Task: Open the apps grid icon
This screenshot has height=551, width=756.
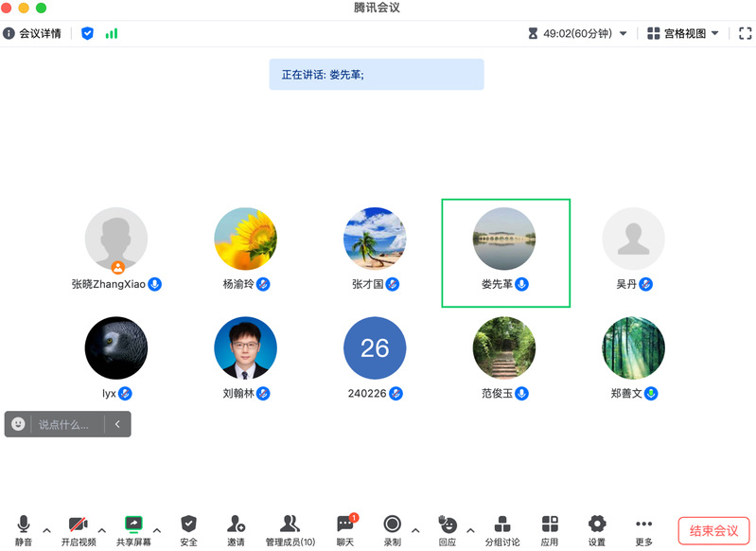Action: [550, 524]
